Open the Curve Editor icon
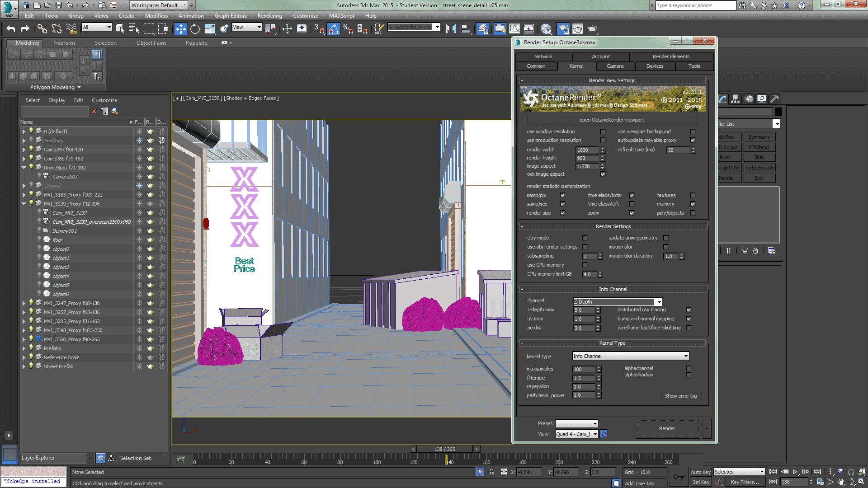This screenshot has width=868, height=488. [514, 29]
